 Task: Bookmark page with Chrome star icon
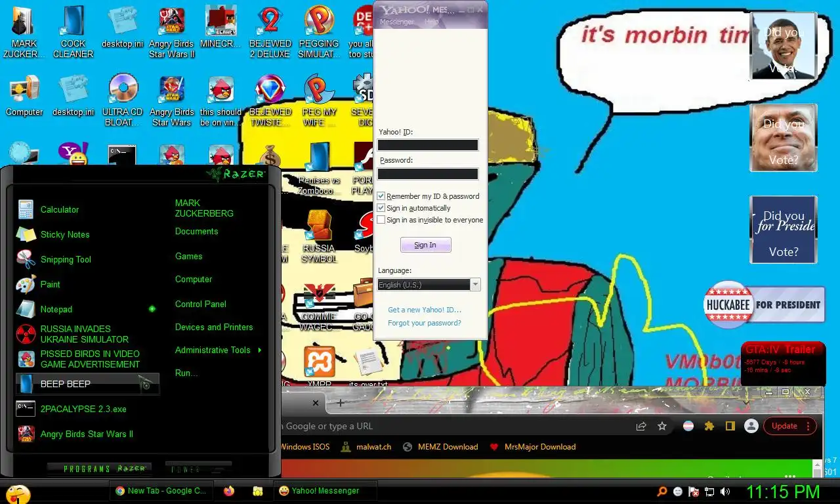point(662,426)
